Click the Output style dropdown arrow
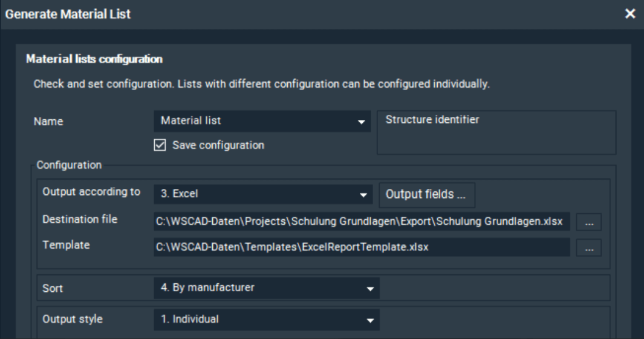Screen dimensions: 644x339 pos(370,320)
